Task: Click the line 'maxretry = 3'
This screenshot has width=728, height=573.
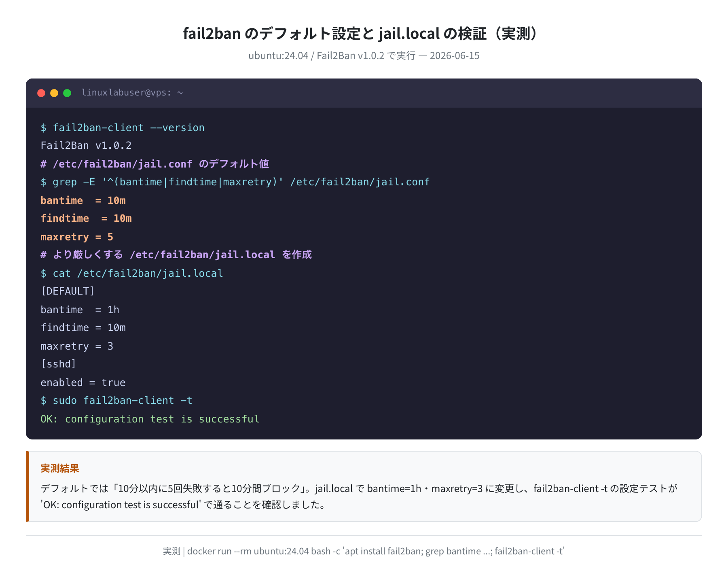Action: pos(77,346)
